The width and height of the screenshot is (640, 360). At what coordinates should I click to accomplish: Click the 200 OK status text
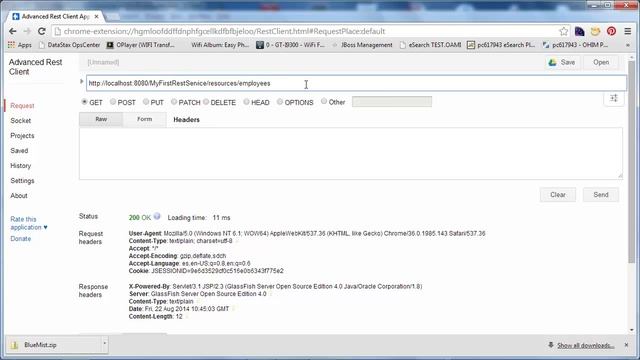pyautogui.click(x=140, y=218)
